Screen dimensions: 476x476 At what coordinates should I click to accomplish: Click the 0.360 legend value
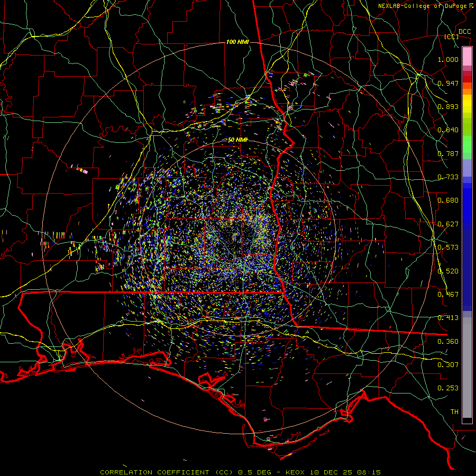click(x=448, y=342)
